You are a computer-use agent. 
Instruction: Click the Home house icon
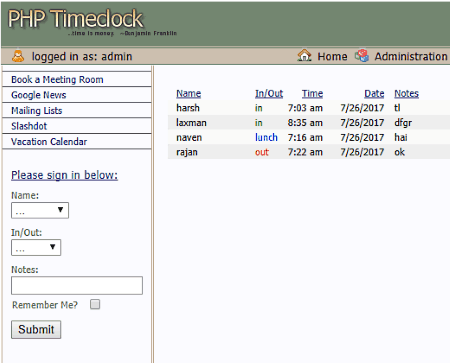[304, 55]
